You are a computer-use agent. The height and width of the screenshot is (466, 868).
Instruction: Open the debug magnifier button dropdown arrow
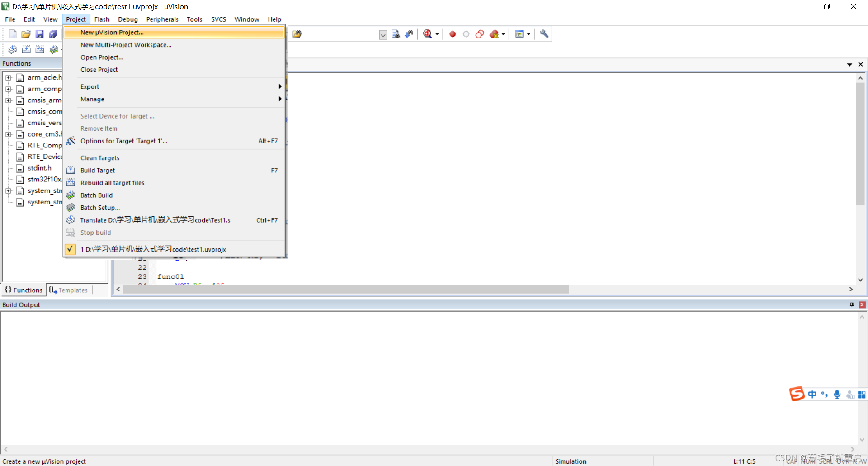[437, 34]
